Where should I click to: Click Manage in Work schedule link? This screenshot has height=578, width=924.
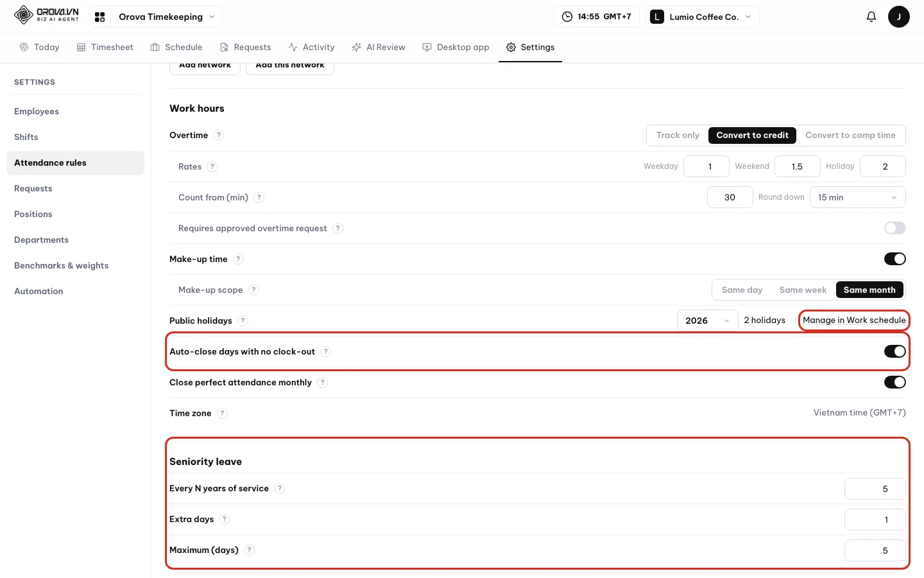click(854, 320)
